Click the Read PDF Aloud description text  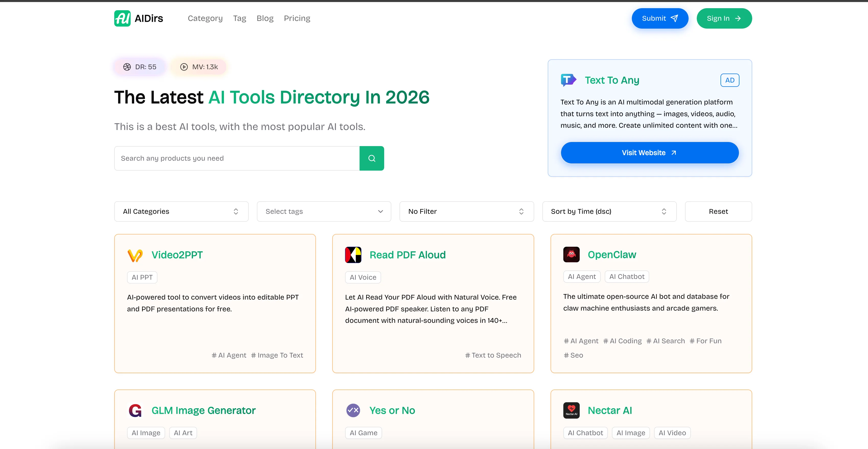pyautogui.click(x=431, y=309)
